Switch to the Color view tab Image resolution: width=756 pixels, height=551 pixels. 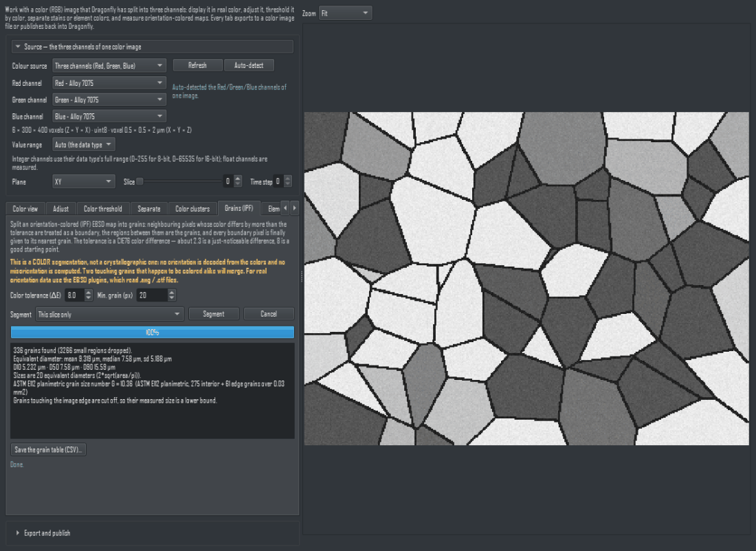tap(25, 209)
